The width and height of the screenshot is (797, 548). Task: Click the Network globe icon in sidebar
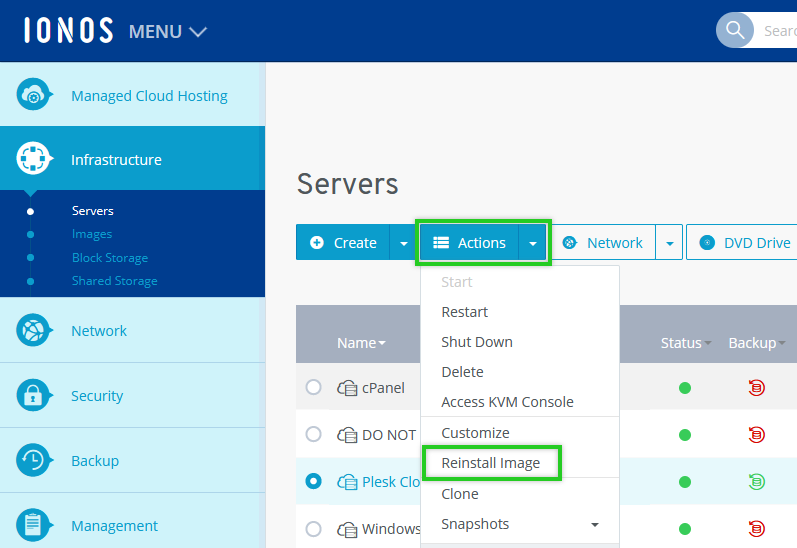pos(34,331)
